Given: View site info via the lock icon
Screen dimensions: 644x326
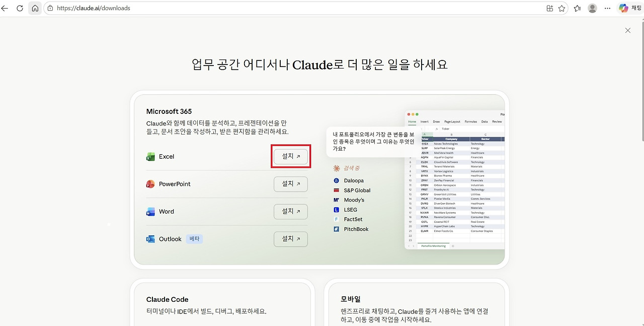Looking at the screenshot, I should coord(50,9).
